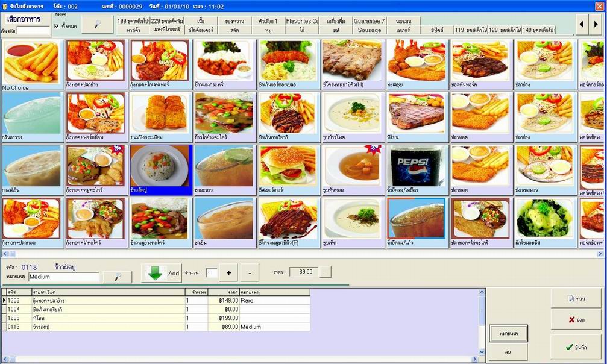The image size is (607, 364).
Task: Increase quantity with the plus button
Action: point(228,273)
